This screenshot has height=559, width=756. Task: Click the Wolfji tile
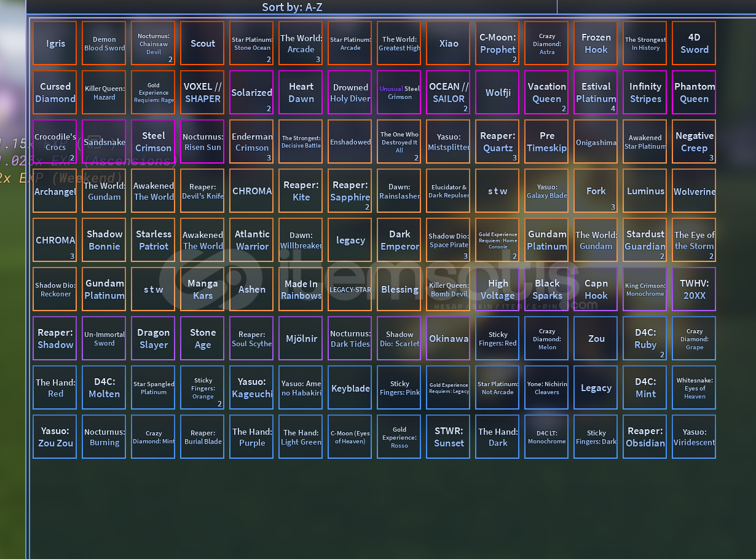tap(498, 93)
